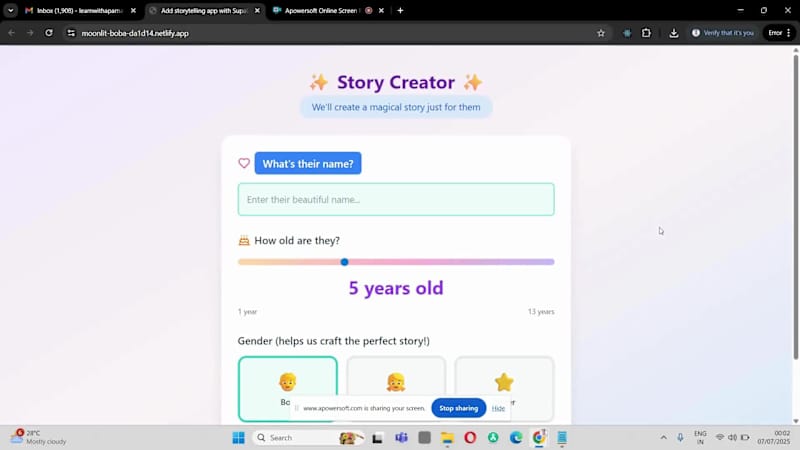Switch to the Gmail Inbox tab

[x=74, y=10]
